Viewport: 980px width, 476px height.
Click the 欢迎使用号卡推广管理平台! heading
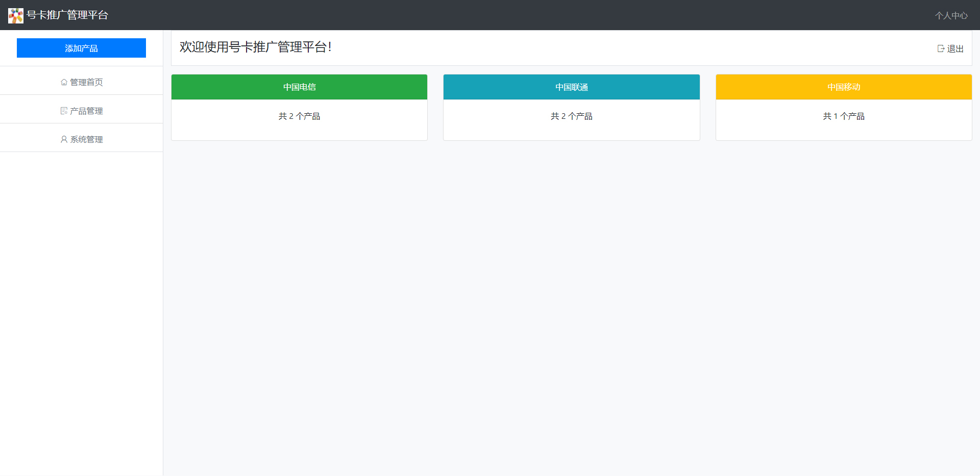pyautogui.click(x=256, y=47)
